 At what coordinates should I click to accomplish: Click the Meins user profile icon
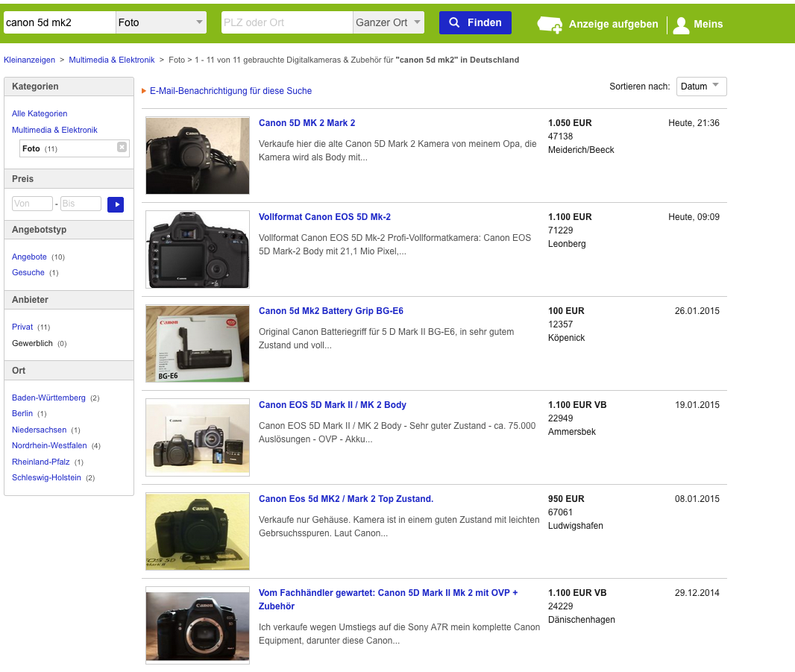pyautogui.click(x=681, y=25)
